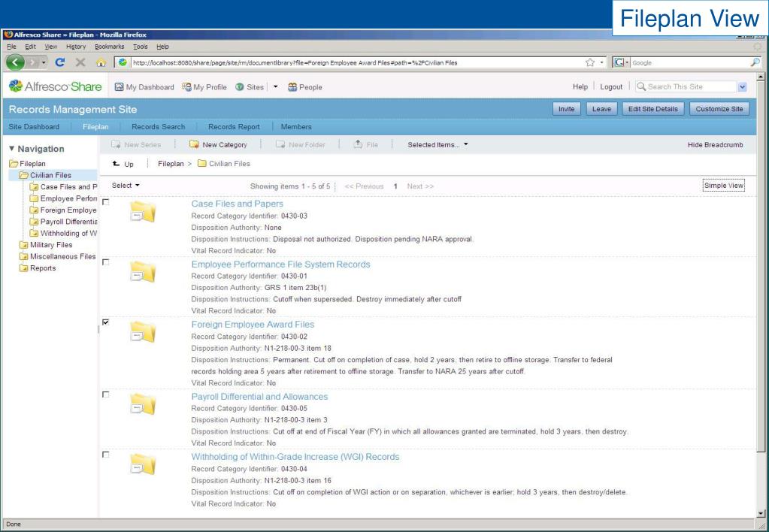Open the Selected Items dropdown
Image resolution: width=769 pixels, height=532 pixels.
437,144
